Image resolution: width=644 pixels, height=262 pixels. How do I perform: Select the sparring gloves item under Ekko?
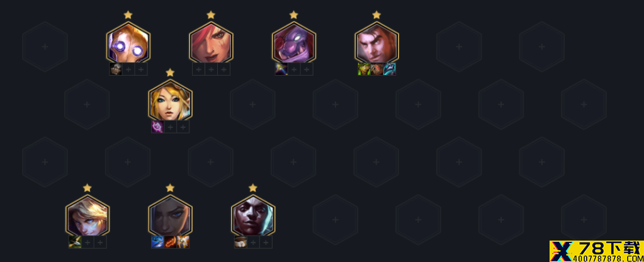pos(240,242)
